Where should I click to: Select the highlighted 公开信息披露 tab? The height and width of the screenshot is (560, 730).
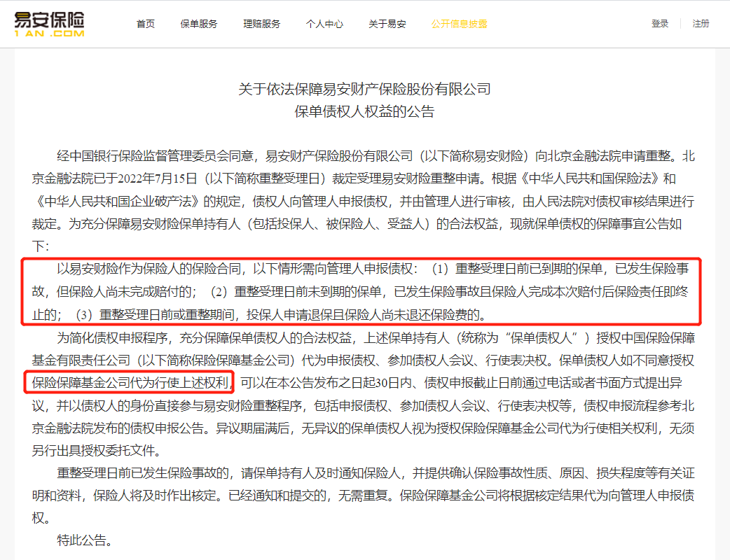pos(460,24)
